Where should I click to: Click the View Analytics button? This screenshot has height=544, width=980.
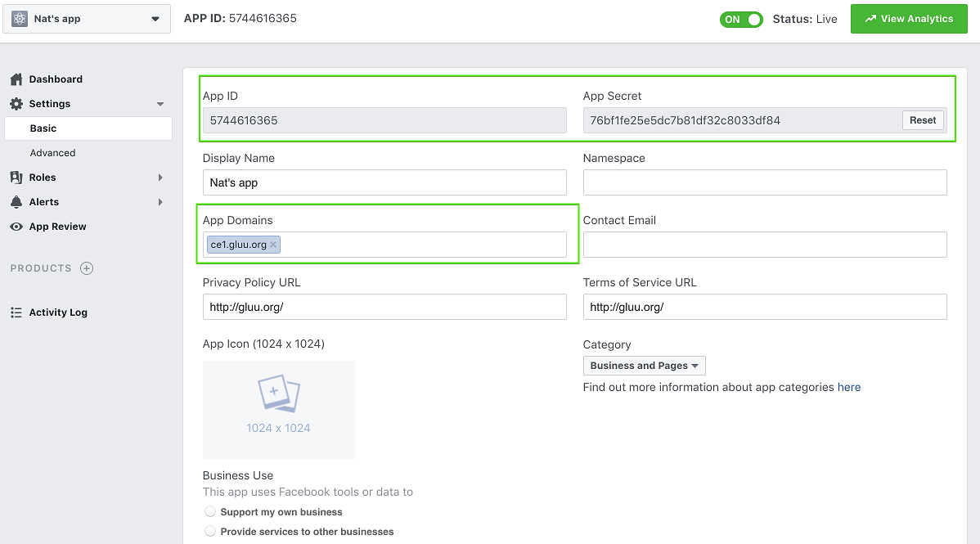pyautogui.click(x=909, y=19)
